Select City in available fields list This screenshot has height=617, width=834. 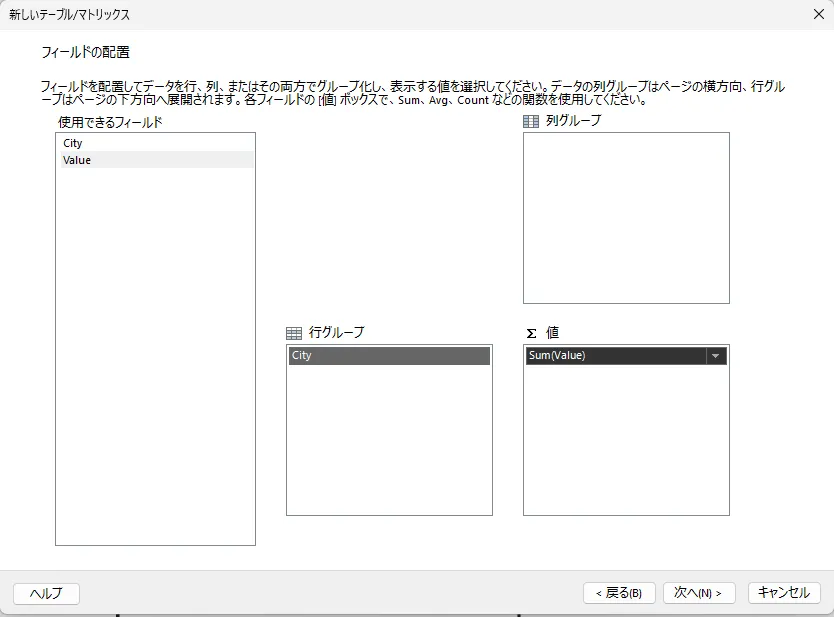(x=156, y=143)
